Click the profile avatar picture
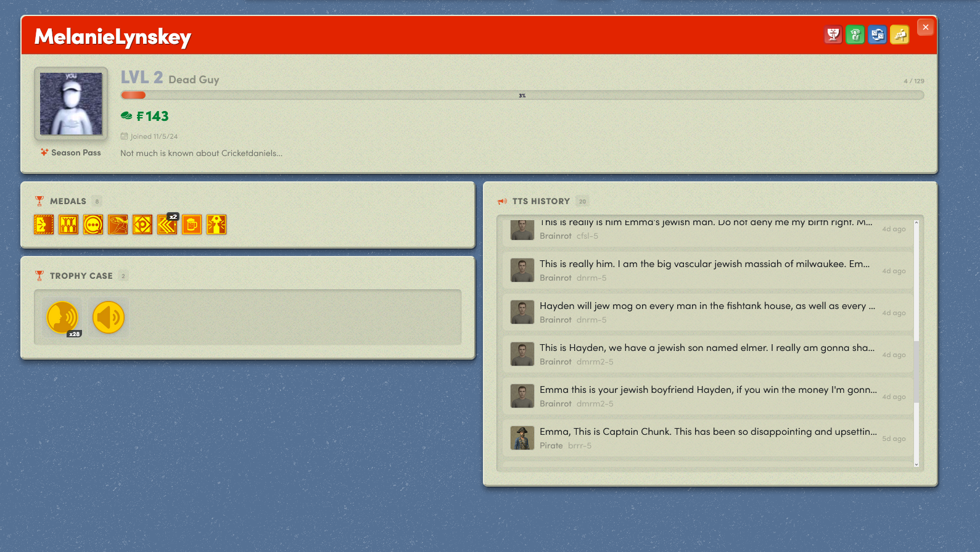This screenshot has width=980, height=552. [x=71, y=104]
